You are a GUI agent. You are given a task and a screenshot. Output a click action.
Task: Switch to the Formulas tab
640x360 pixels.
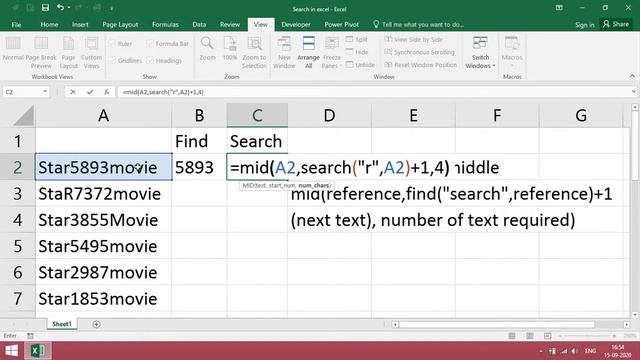pos(165,24)
